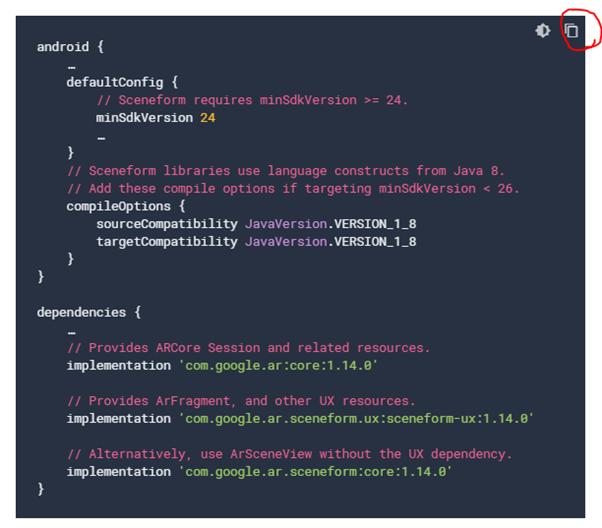This screenshot has height=528, width=602.
Task: Click 'com.google.ar.sceneform:core:1.14.0' string
Action: [x=316, y=471]
